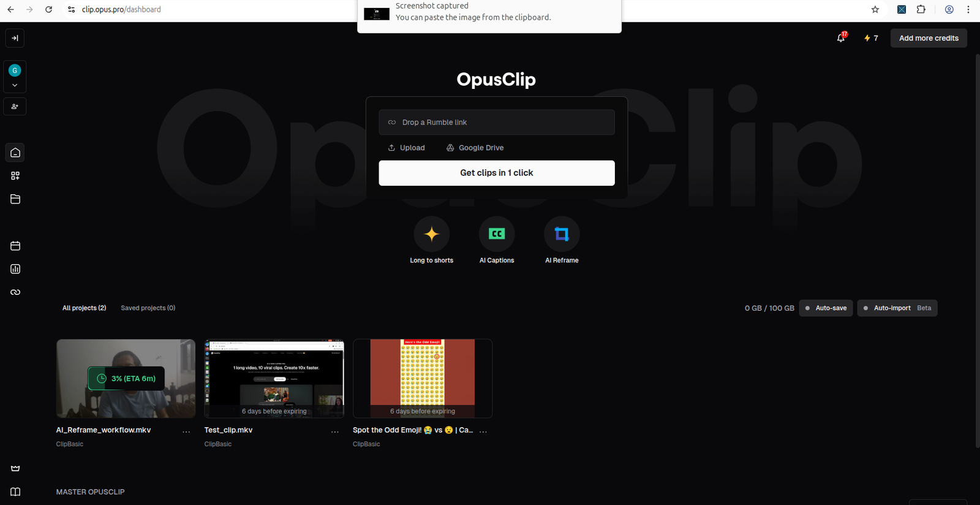Open the G workspace avatar
Image resolution: width=980 pixels, height=505 pixels.
(x=15, y=70)
